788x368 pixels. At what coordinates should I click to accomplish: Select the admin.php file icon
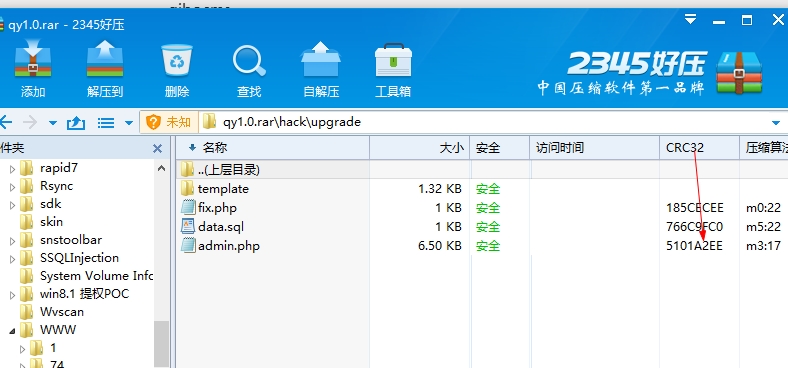pos(187,245)
